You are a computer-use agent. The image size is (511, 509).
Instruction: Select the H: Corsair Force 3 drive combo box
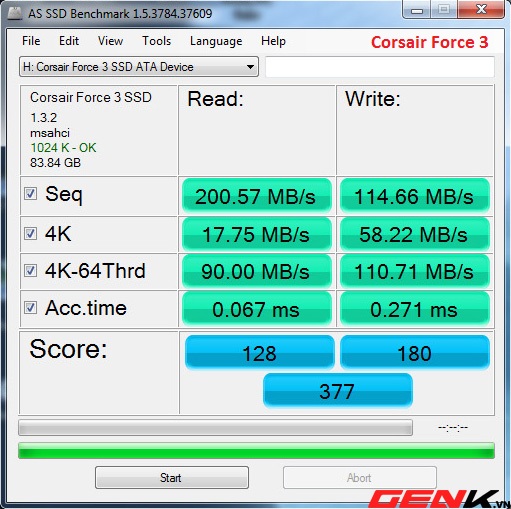139,67
